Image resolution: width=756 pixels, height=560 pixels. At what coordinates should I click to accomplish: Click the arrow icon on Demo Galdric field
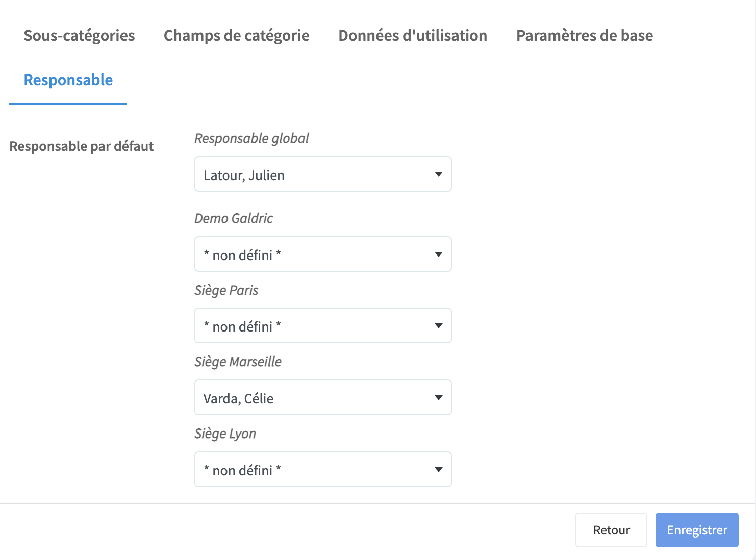coord(438,254)
